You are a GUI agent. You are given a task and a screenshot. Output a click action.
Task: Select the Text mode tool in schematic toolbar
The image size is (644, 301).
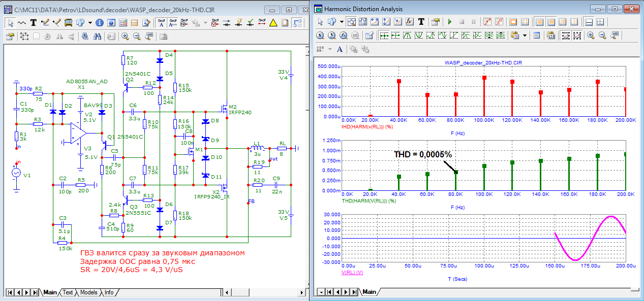pos(34,22)
